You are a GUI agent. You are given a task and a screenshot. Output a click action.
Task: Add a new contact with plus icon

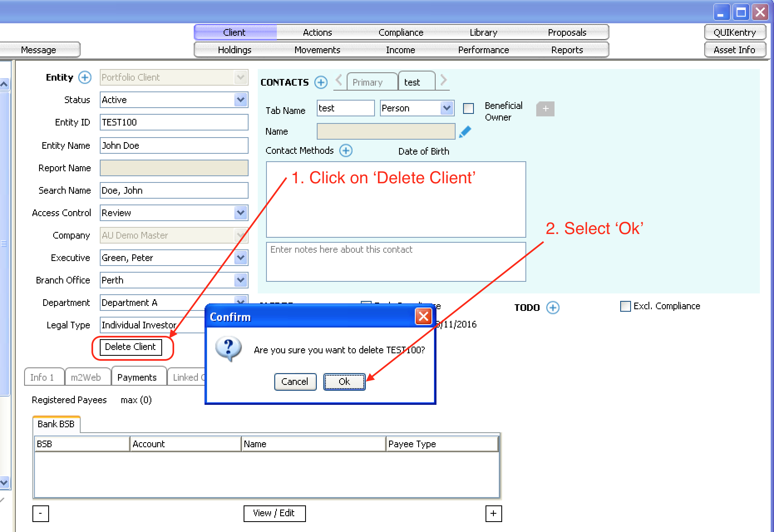320,82
